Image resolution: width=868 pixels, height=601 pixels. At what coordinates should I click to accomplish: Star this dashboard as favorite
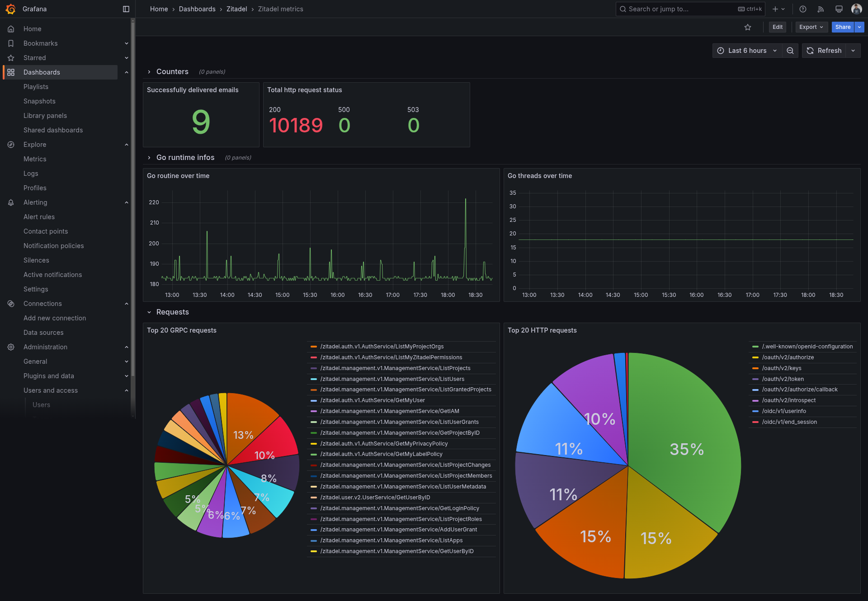748,27
